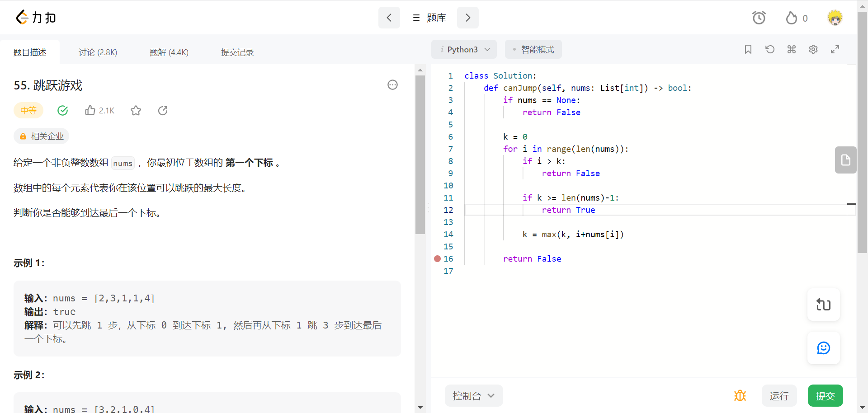
Task: Click the '示例 1:' heading
Action: click(29, 263)
